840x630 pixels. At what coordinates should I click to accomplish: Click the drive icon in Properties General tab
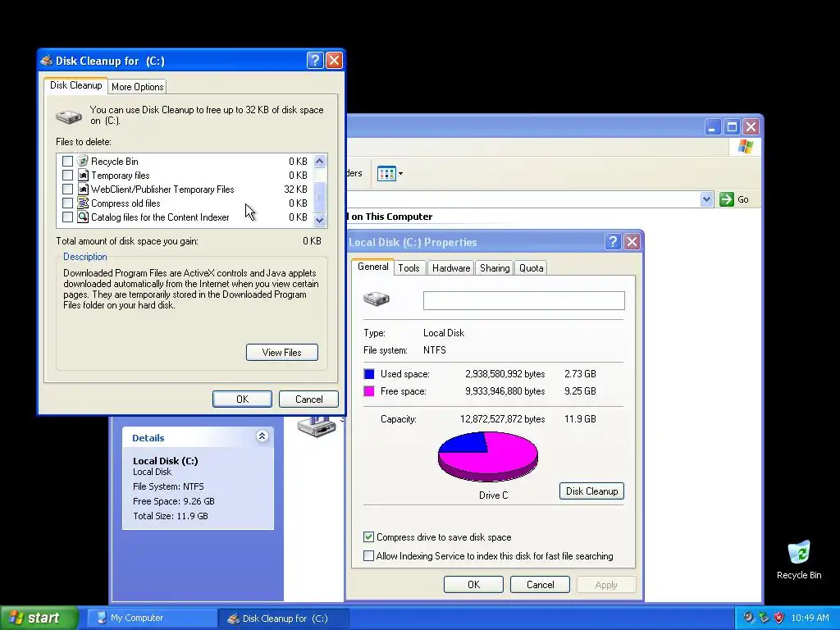377,299
